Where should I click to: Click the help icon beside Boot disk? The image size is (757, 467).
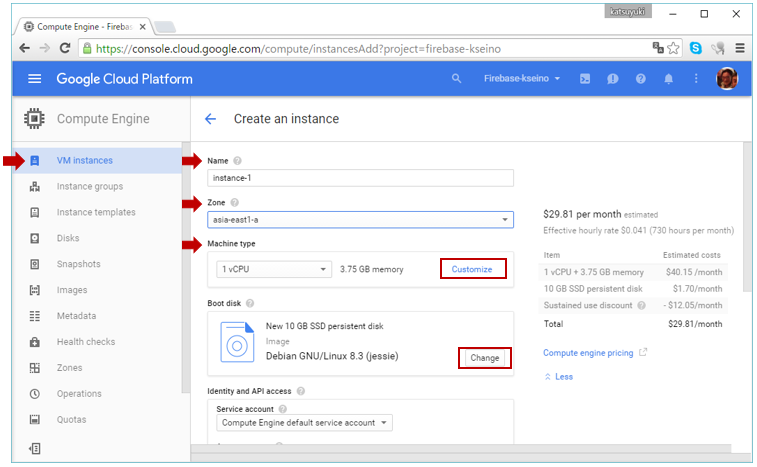click(x=250, y=303)
